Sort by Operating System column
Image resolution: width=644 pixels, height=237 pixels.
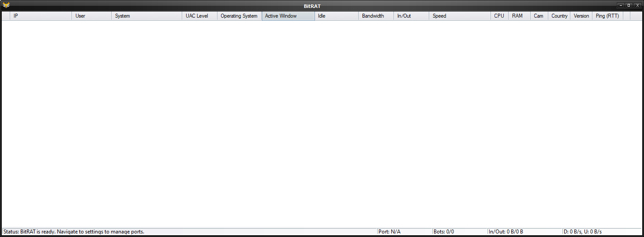click(239, 16)
